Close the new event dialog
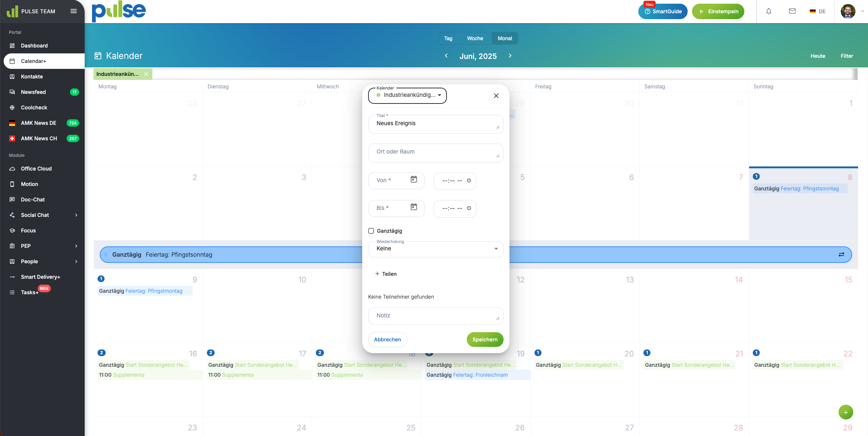Screen dimensions: 868x436 [x=496, y=96]
